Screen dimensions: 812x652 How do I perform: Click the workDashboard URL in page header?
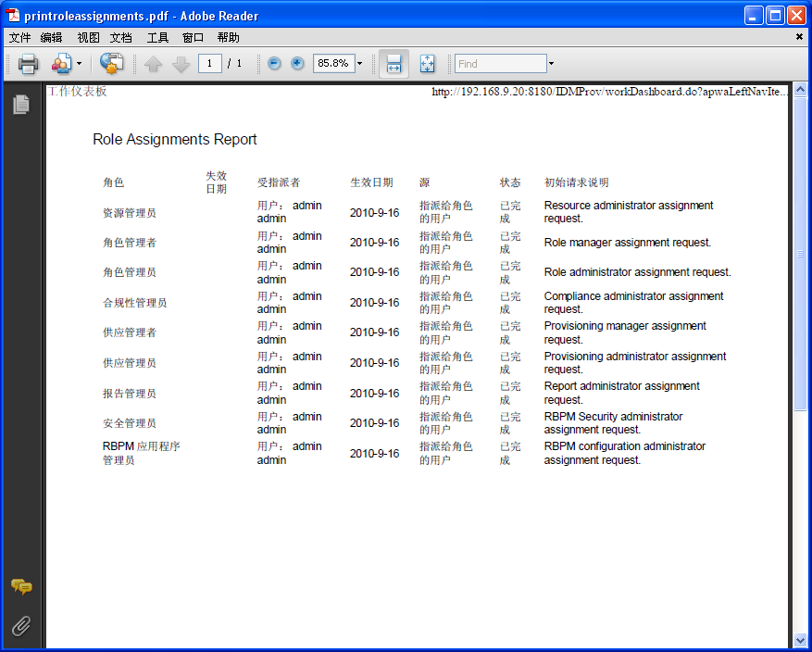[610, 92]
